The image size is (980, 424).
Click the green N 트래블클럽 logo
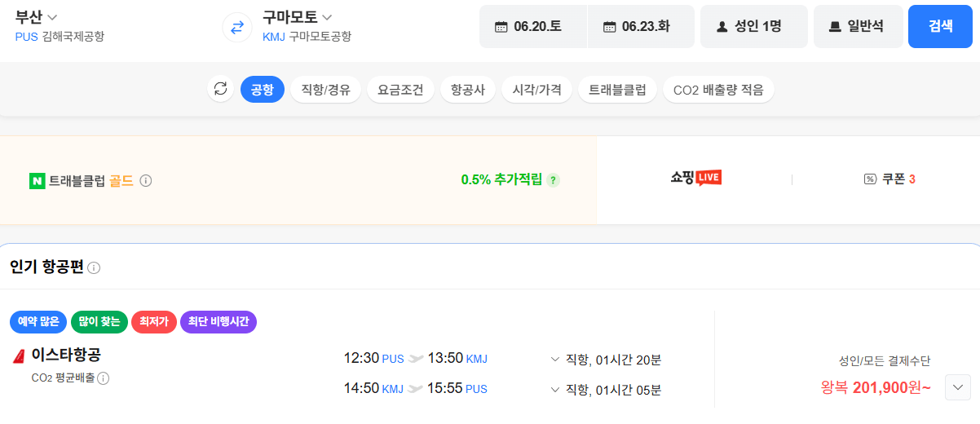(x=36, y=180)
